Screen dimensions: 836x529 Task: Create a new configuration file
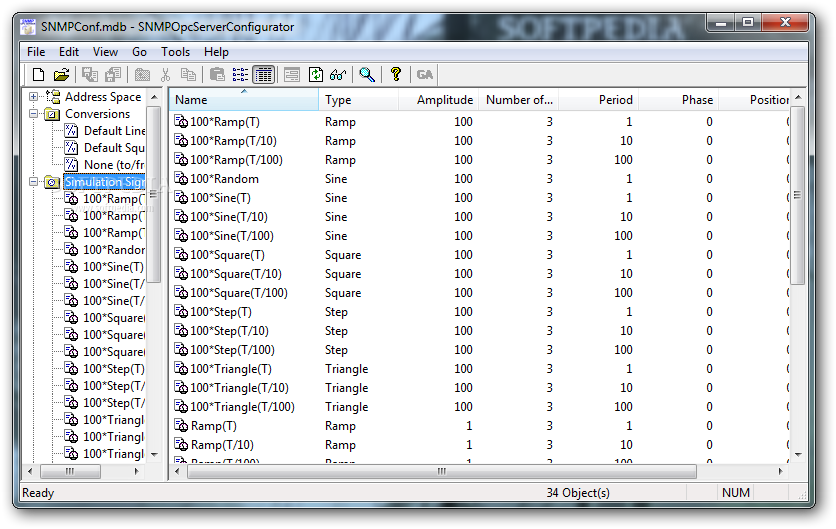(x=38, y=75)
